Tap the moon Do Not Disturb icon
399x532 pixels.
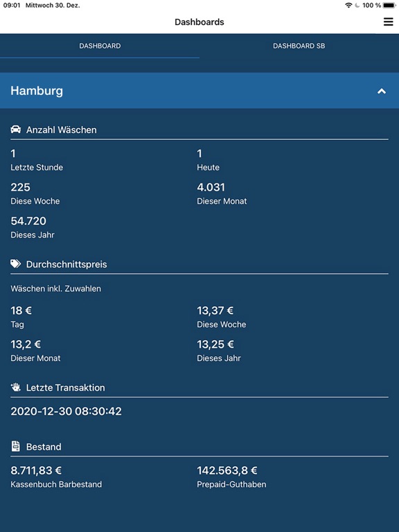tap(357, 5)
